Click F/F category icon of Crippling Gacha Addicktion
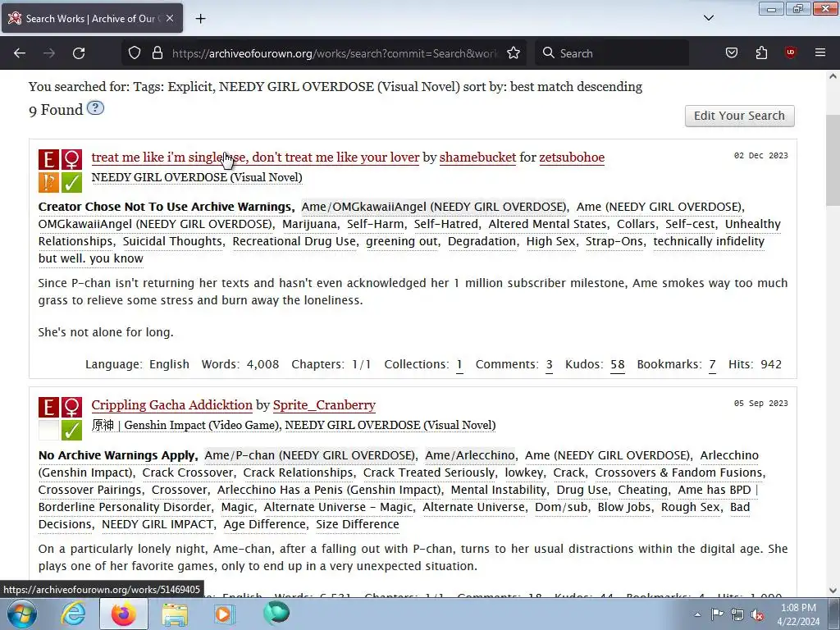840x630 pixels. coord(71,407)
